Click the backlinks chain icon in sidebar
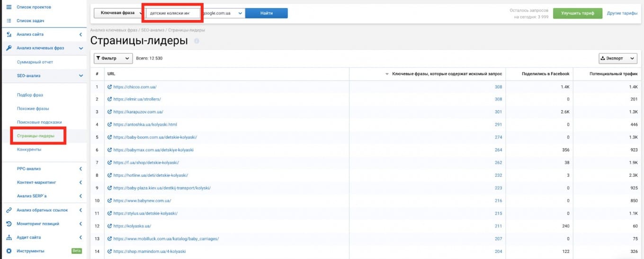Screen dimensions: 644x259 coord(9,210)
